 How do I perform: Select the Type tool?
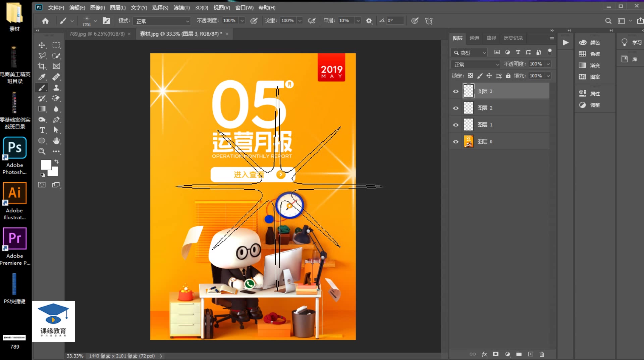(42, 130)
